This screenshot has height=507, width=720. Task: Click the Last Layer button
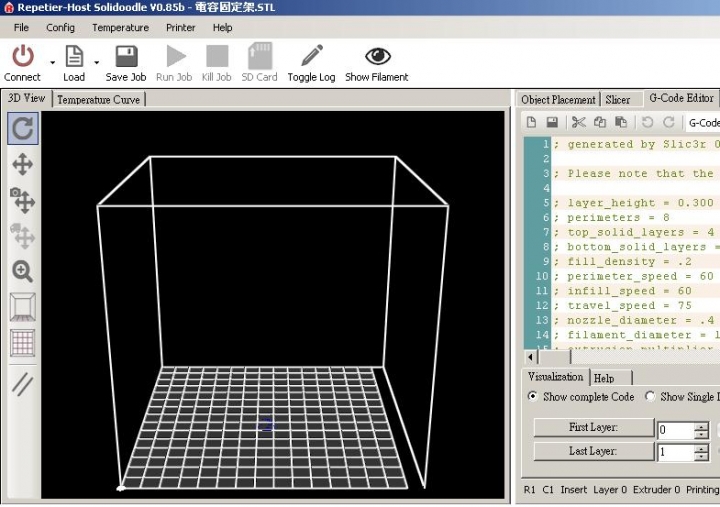click(593, 451)
